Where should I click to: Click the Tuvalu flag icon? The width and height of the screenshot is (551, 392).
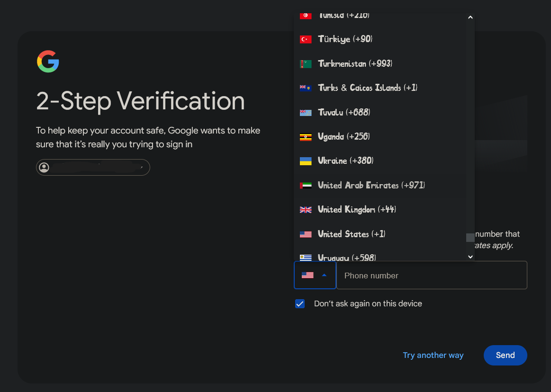(306, 113)
